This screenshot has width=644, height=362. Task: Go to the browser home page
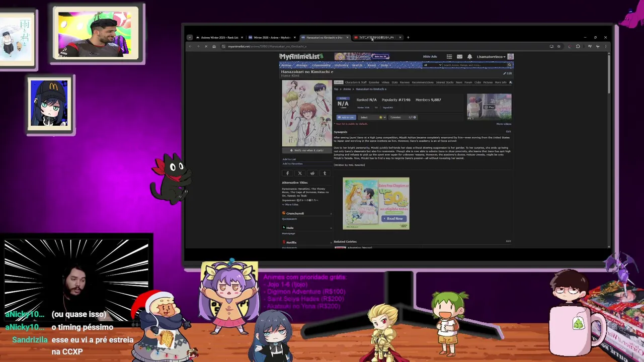point(214,46)
